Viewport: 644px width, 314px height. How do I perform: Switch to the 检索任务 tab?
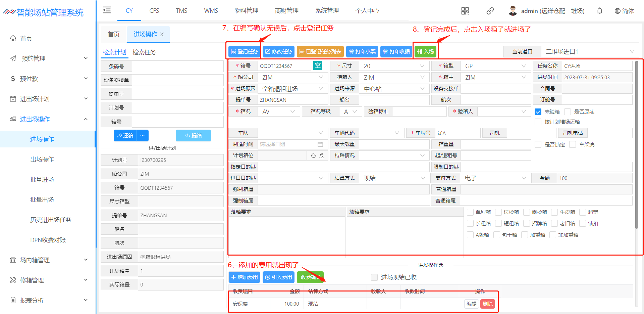coord(144,52)
